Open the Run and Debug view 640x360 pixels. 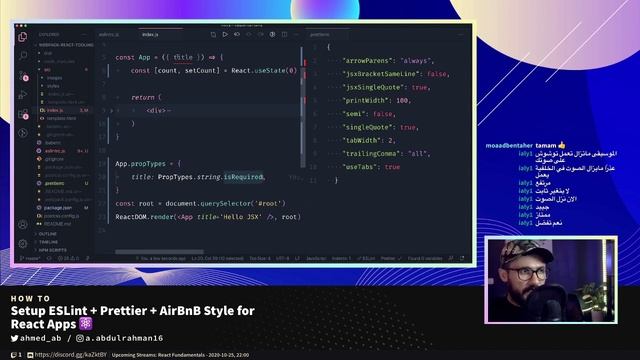pos(23,95)
